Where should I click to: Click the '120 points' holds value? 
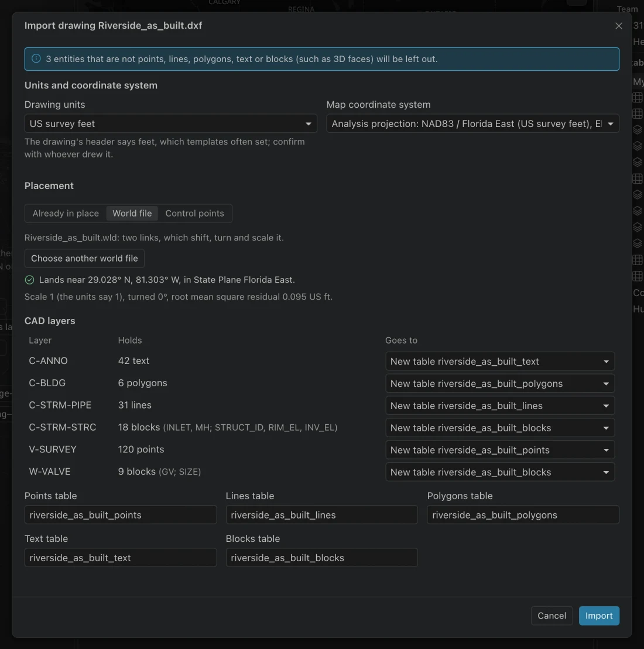[x=141, y=449]
